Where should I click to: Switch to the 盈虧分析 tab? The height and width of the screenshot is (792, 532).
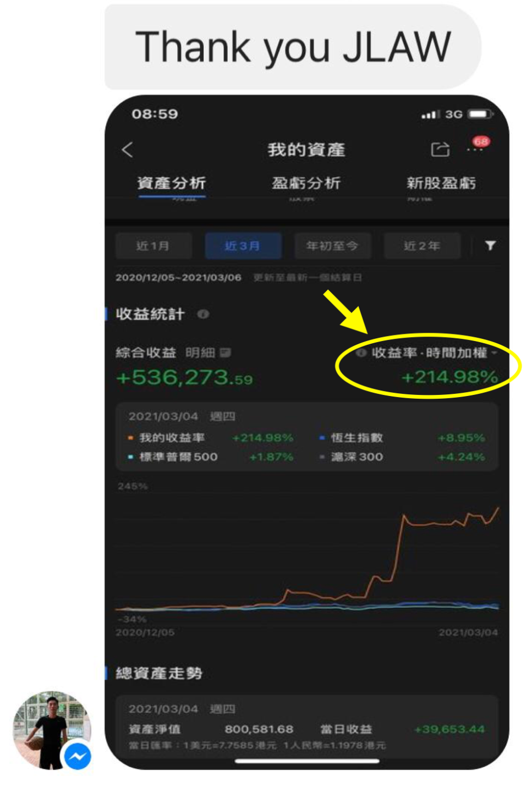306,183
